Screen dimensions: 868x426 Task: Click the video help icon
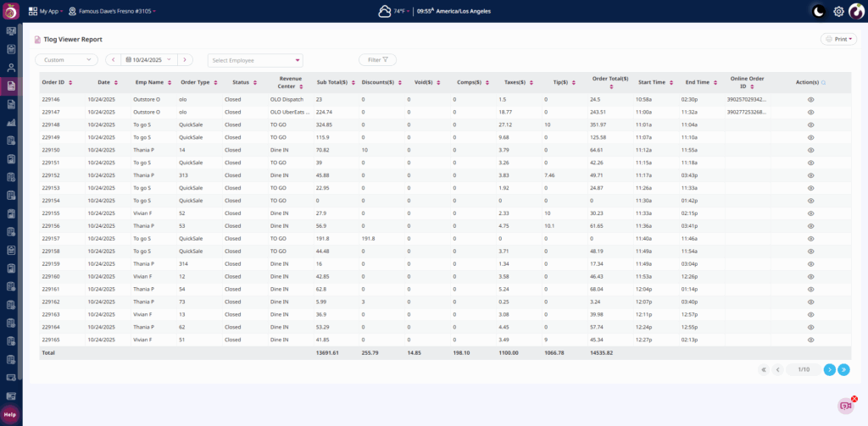[845, 406]
